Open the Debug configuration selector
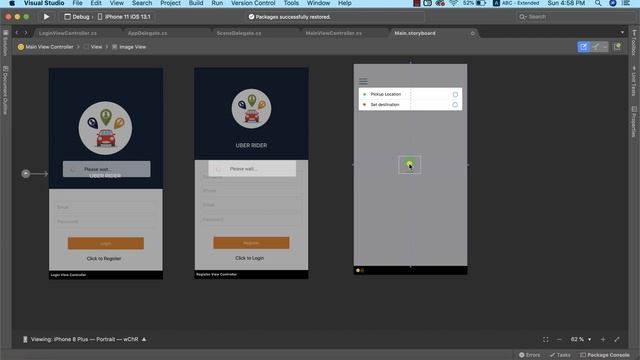Viewport: 640px width, 360px height. pyautogui.click(x=77, y=17)
